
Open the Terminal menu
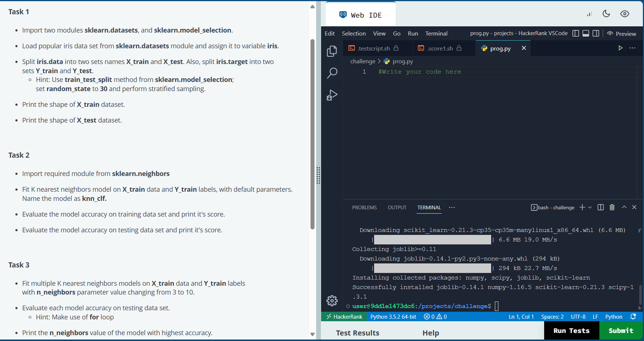point(436,33)
